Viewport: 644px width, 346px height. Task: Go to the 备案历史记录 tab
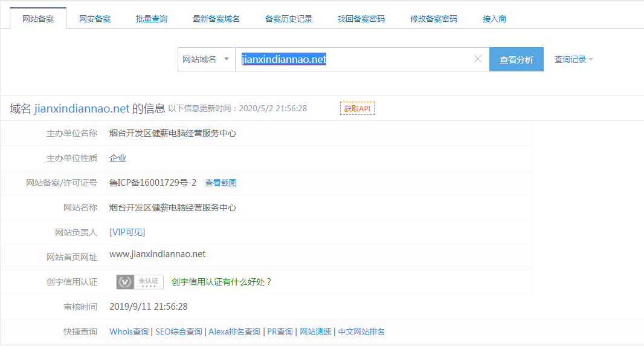[289, 19]
